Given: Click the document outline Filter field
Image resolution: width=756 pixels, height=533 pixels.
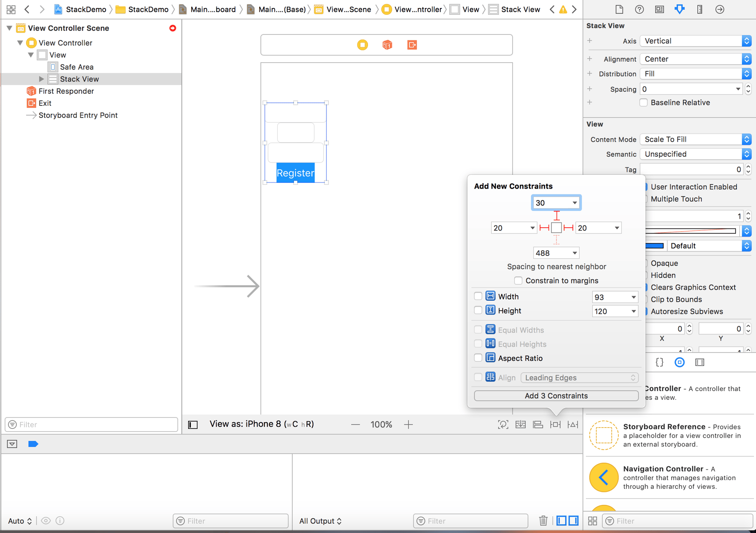Looking at the screenshot, I should 91,424.
